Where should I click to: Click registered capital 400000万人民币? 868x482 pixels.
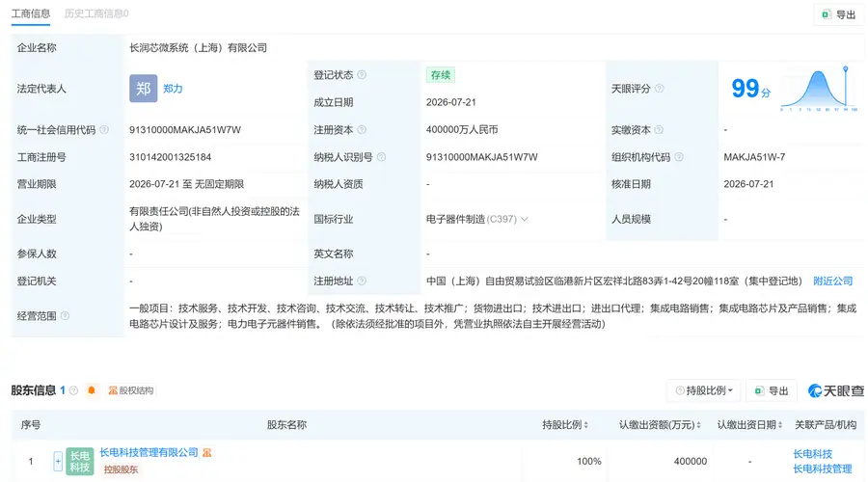click(462, 130)
